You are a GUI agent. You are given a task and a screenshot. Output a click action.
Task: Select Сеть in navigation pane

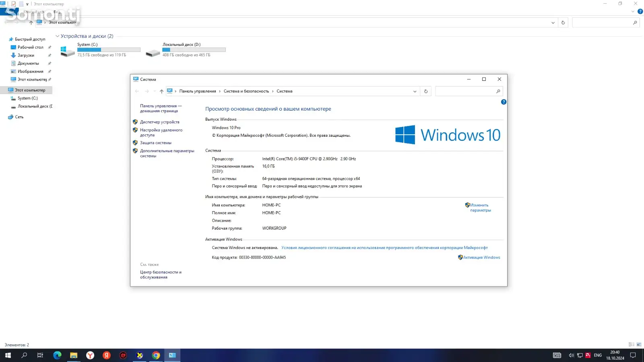pyautogui.click(x=19, y=117)
